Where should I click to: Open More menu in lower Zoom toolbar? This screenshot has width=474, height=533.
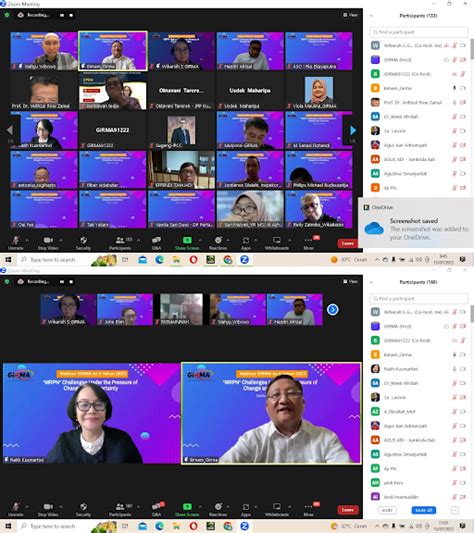click(308, 509)
